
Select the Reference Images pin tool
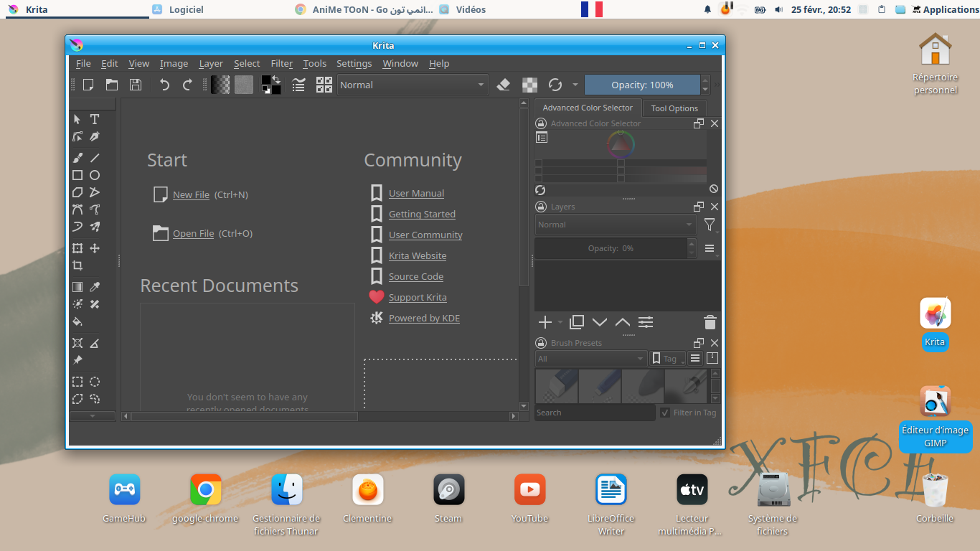pyautogui.click(x=77, y=360)
